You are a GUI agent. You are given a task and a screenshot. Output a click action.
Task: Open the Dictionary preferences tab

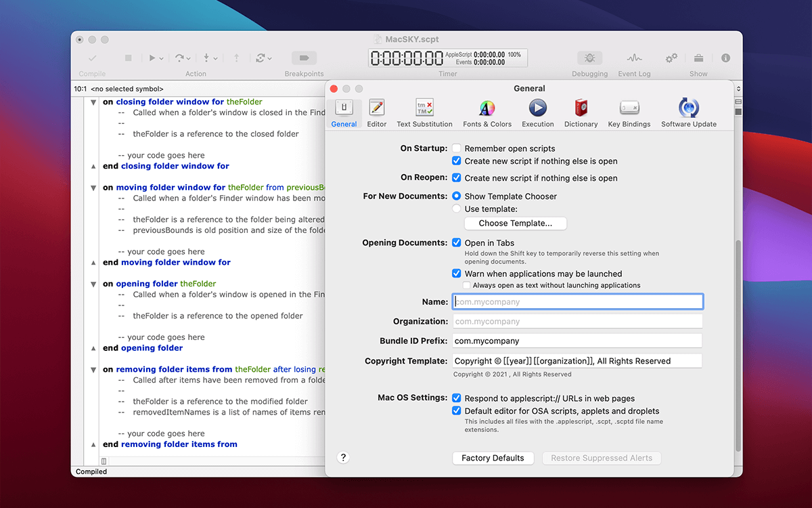[x=581, y=114]
